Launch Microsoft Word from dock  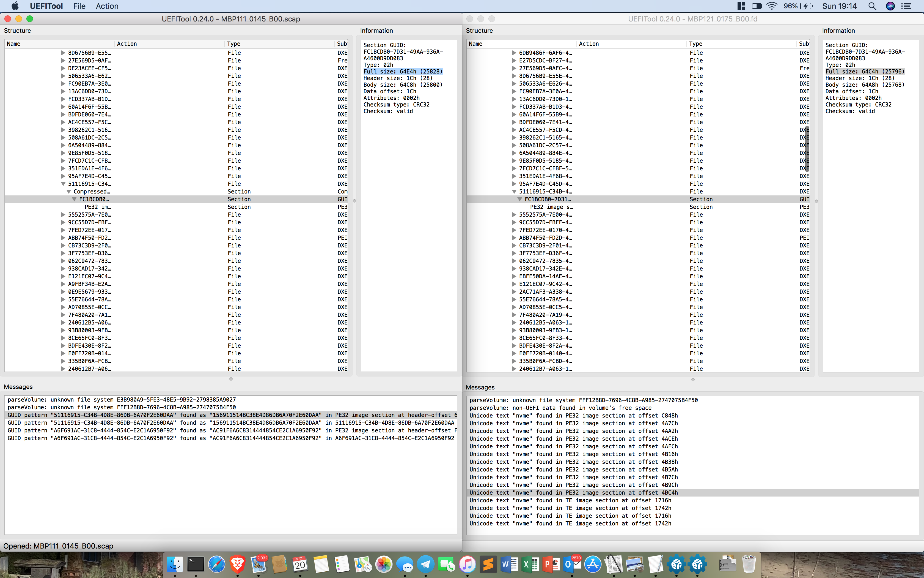(x=509, y=564)
